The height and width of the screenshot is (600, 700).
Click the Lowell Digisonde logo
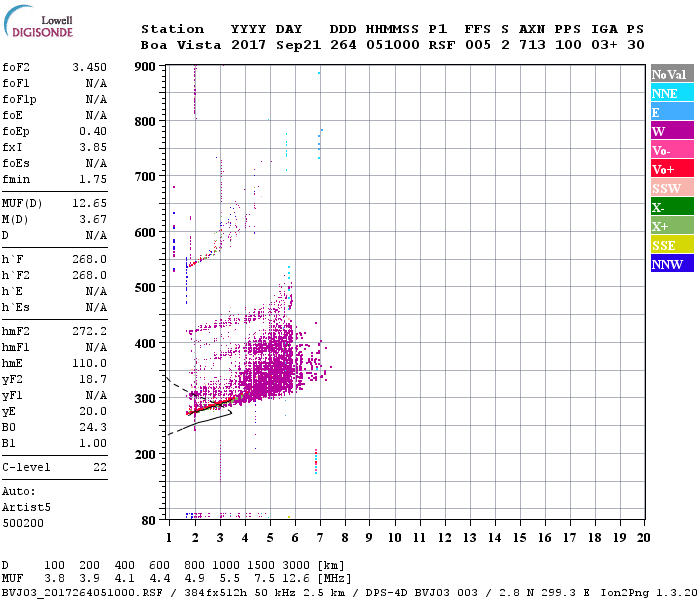(38, 21)
